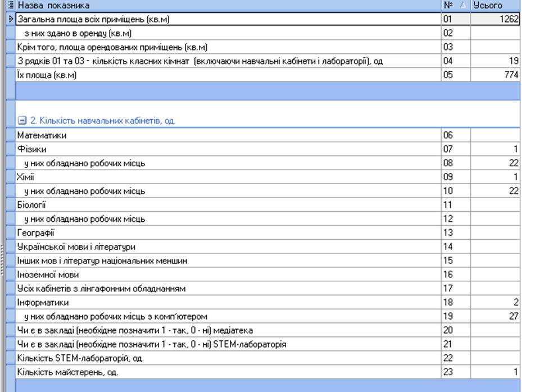
Task: Select the Інформатики total cell showing 2
Action: [x=495, y=303]
